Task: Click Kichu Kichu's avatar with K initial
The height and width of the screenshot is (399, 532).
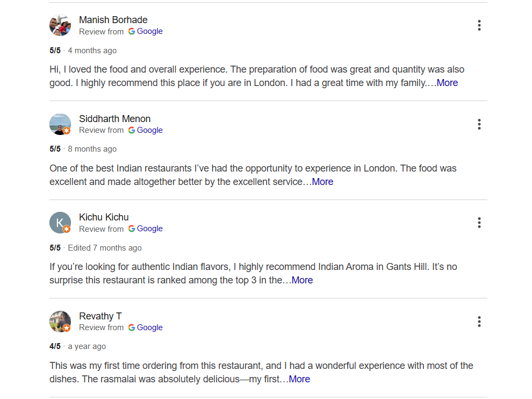Action: [x=60, y=222]
